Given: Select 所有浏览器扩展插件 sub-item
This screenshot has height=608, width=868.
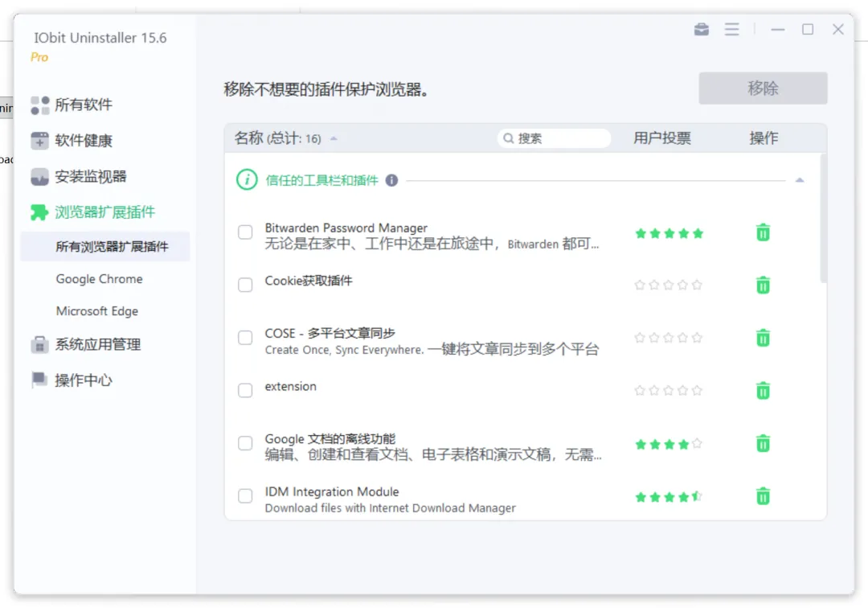Looking at the screenshot, I should coord(105,247).
